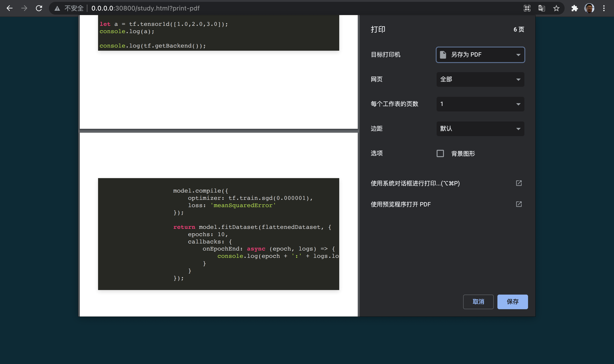Open the 每个工作表的页数 dropdown
614x364 pixels.
[x=480, y=104]
